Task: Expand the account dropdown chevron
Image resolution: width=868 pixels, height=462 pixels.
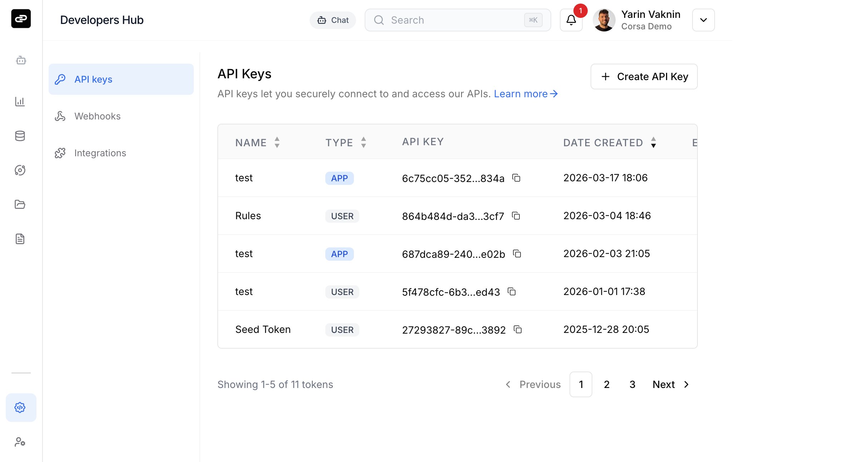Action: tap(703, 20)
